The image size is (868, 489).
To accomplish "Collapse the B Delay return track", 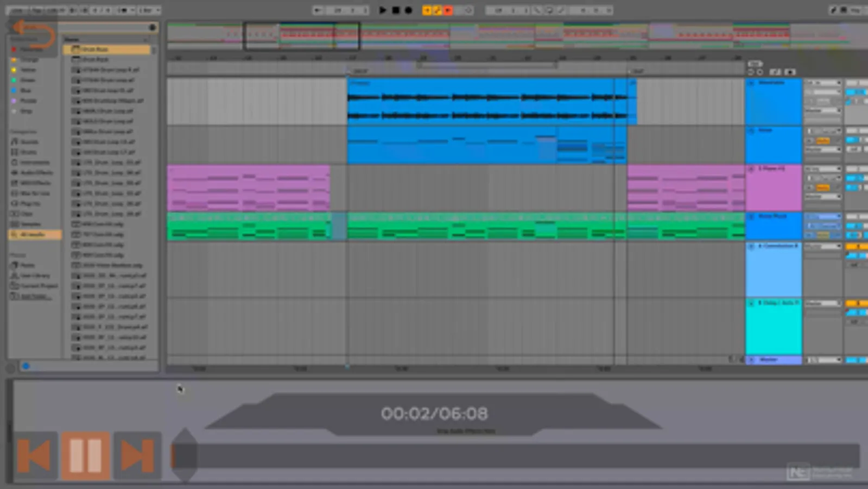I will [751, 303].
